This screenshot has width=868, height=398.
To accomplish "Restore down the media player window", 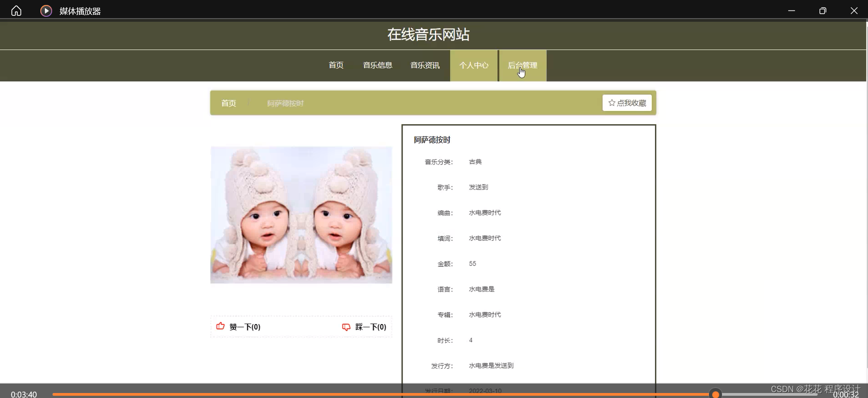I will (823, 10).
